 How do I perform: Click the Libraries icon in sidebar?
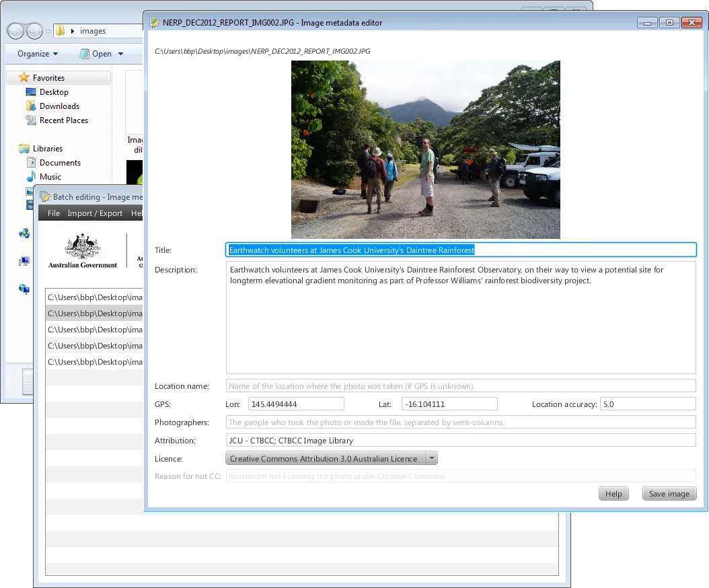[x=24, y=149]
